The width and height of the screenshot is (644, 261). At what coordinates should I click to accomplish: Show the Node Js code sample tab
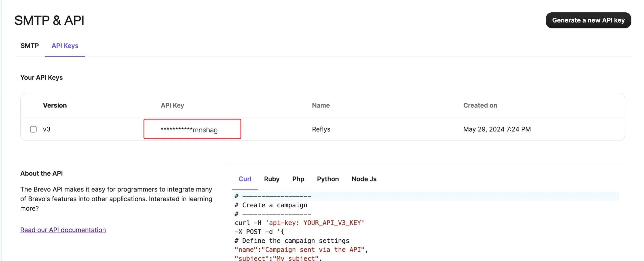[364, 179]
